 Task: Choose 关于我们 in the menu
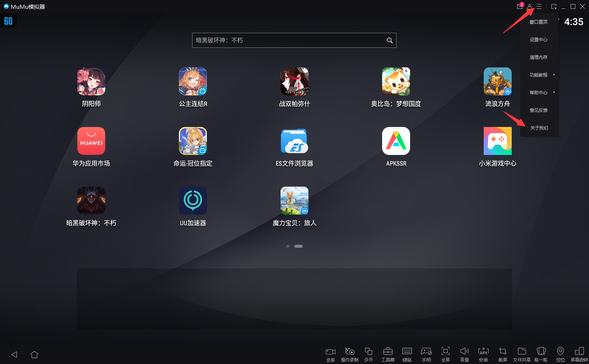(539, 128)
